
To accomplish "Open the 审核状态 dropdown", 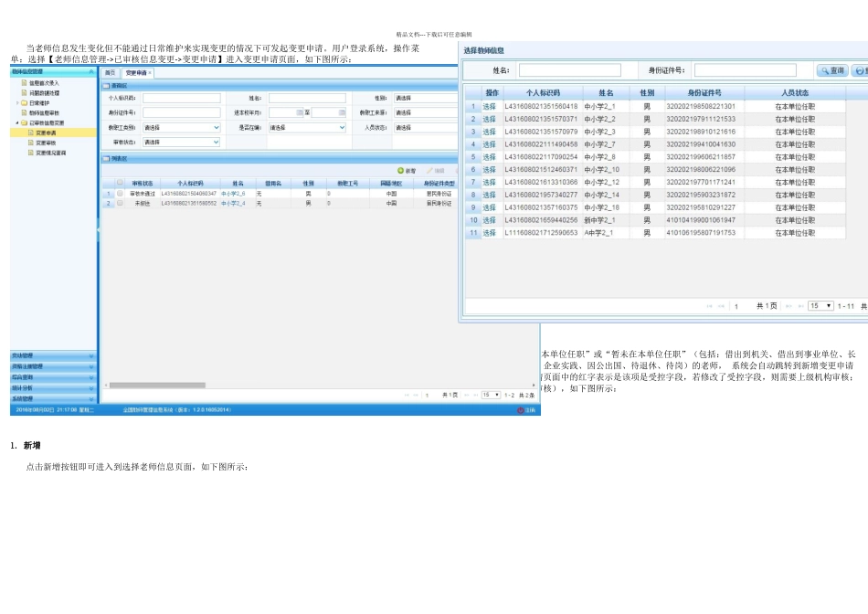I will pos(216,143).
